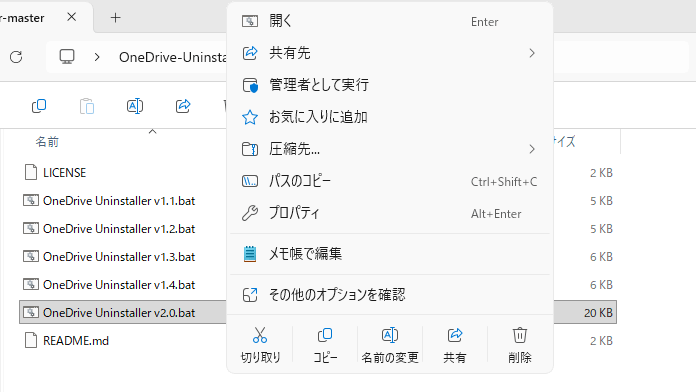Click the LICENSE file icon
696x392 pixels.
coord(31,172)
